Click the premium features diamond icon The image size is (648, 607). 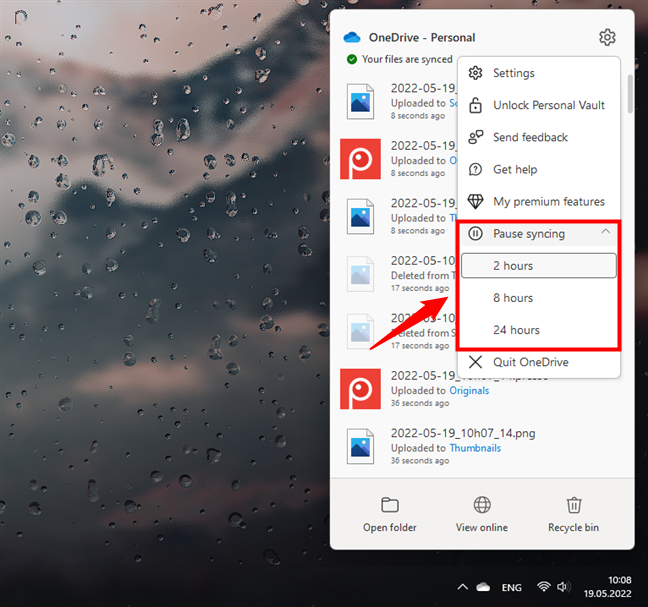tap(475, 202)
